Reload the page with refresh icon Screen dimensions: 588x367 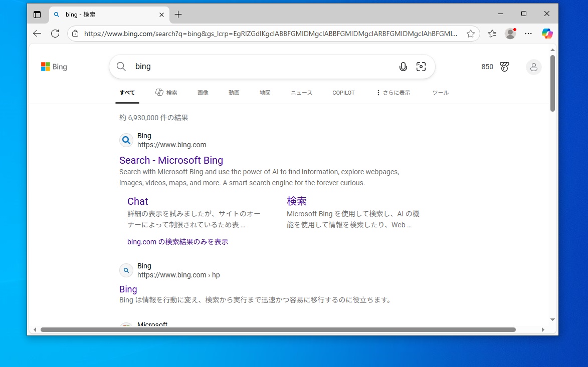pos(55,34)
